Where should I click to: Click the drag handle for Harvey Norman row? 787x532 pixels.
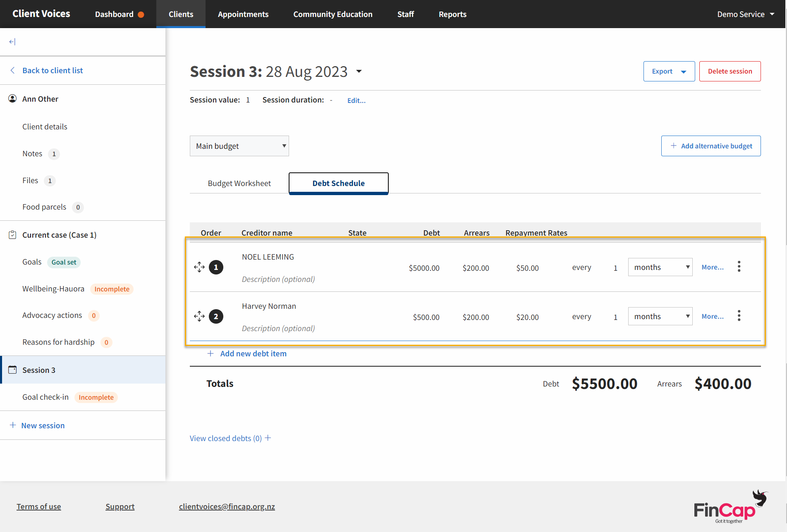(x=199, y=316)
